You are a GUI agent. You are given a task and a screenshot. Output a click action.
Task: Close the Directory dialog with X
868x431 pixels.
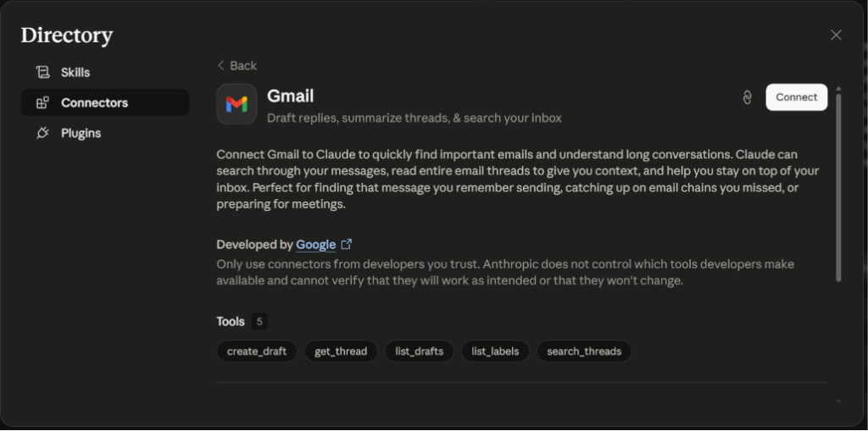coord(836,35)
